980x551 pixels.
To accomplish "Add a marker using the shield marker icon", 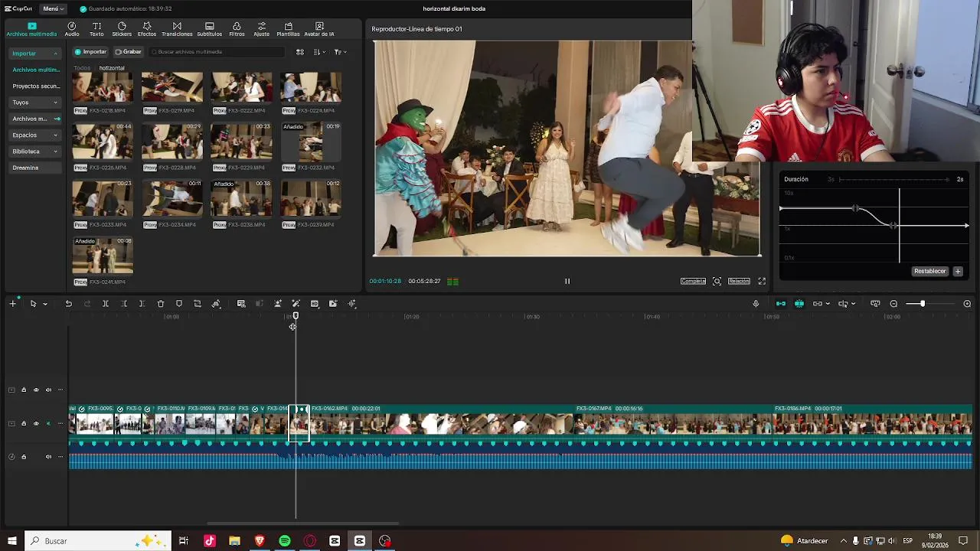I will click(x=179, y=304).
